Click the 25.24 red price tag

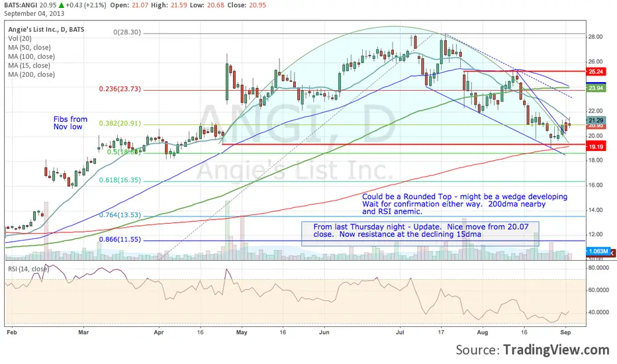click(x=596, y=71)
